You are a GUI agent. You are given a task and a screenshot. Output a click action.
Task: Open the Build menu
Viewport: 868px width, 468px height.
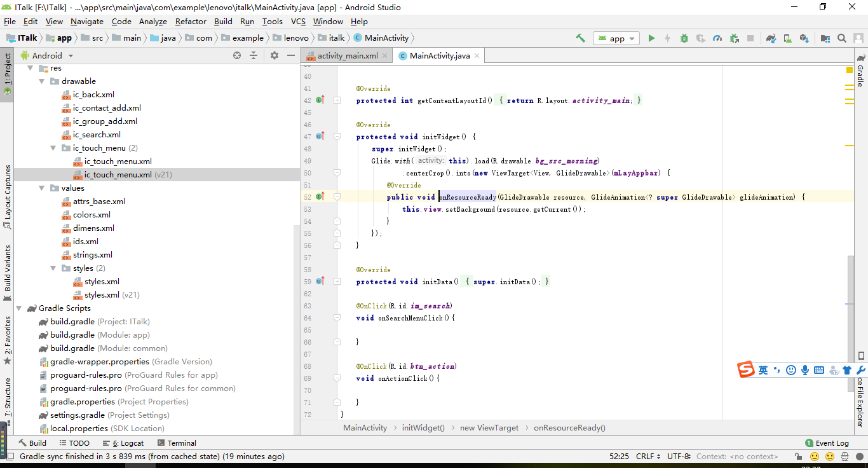click(223, 21)
